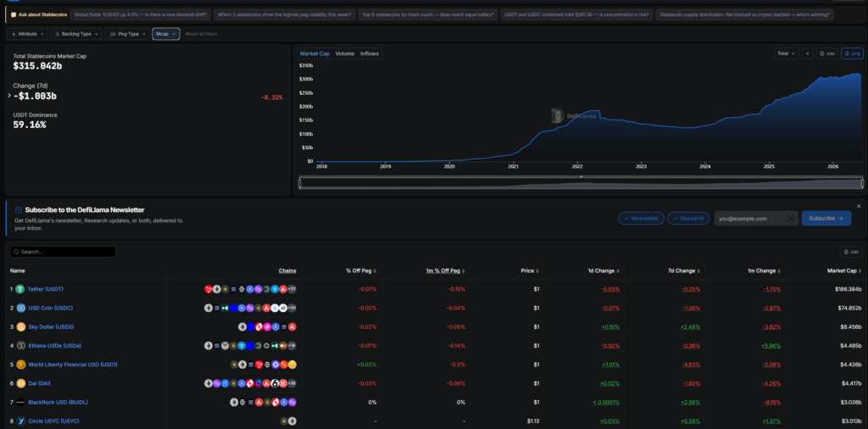
Task: Ask the Global Dollar USDG demand shift question
Action: coord(140,15)
